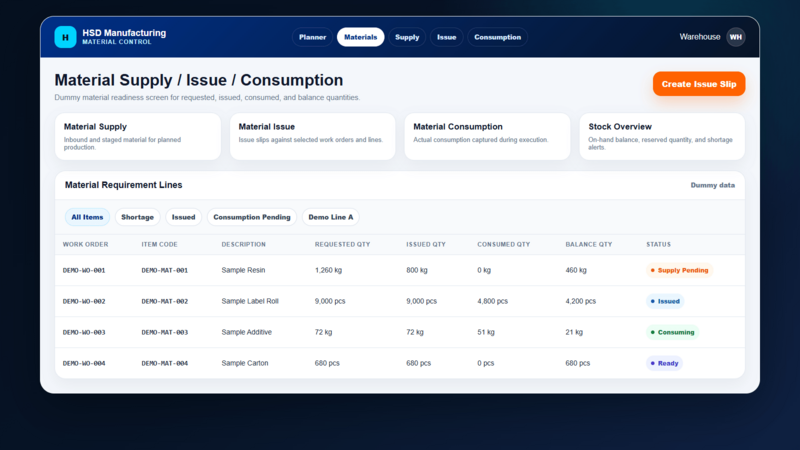Click item code DEMO-MAT-001
The image size is (800, 450).
(164, 270)
